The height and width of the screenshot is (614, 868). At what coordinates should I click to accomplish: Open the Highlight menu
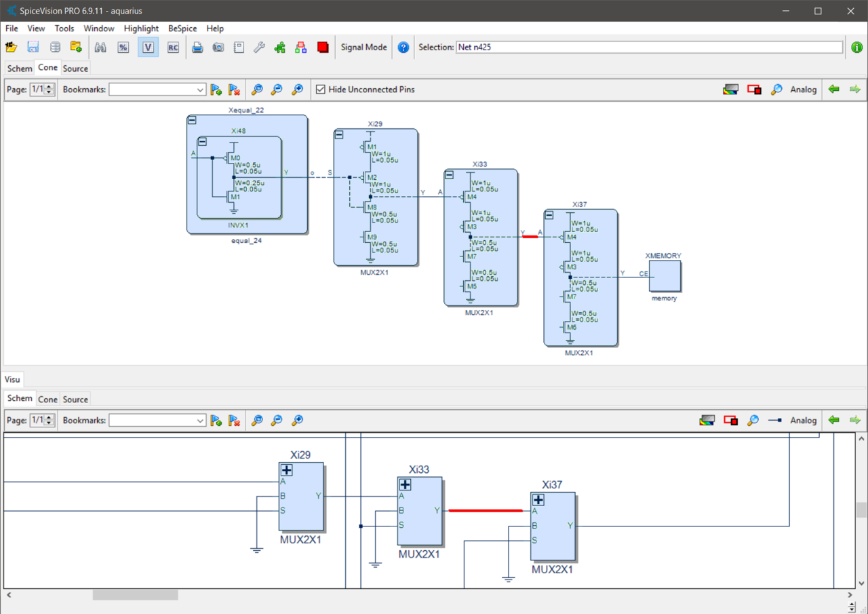click(x=141, y=28)
